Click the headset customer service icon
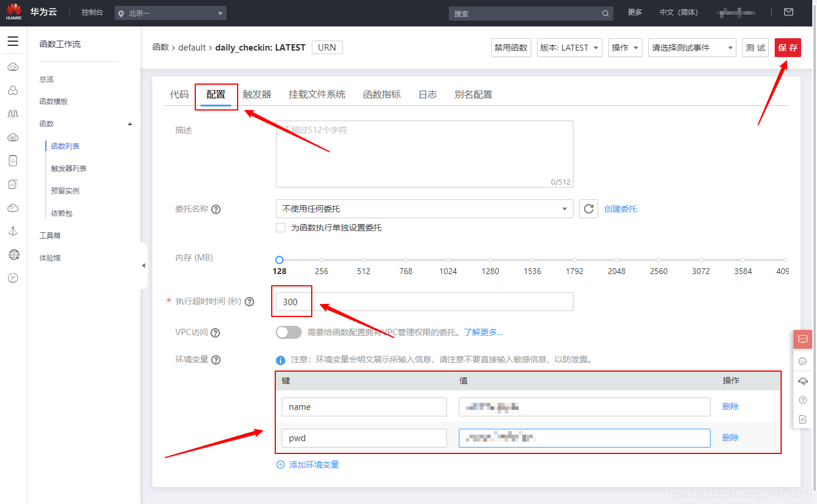The width and height of the screenshot is (817, 504). (x=803, y=380)
